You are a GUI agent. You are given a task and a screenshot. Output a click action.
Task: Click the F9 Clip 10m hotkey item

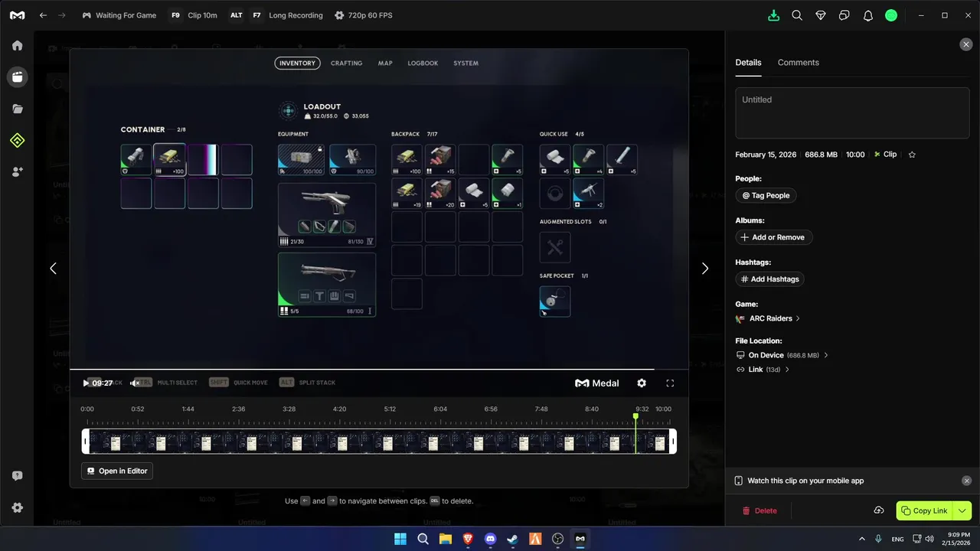[x=194, y=15]
